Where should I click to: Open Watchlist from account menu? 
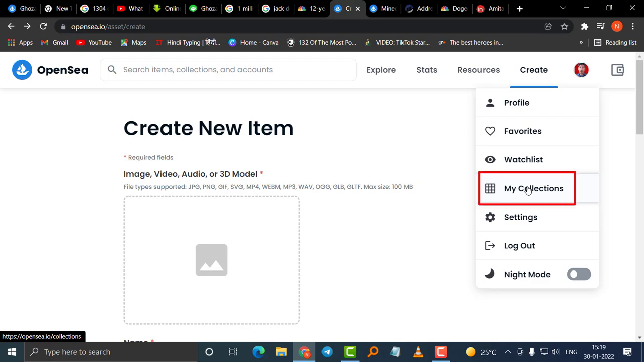click(x=537, y=160)
